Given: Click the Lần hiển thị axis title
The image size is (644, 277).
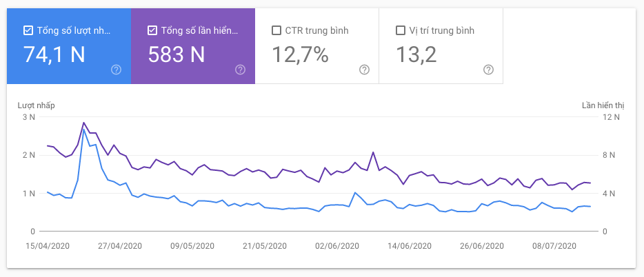Looking at the screenshot, I should (x=603, y=105).
